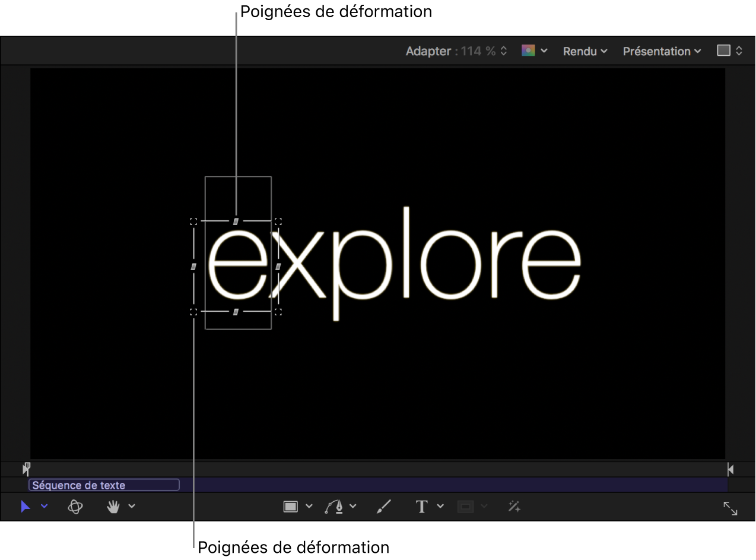This screenshot has width=756, height=560.
Task: Open the Select tool options chevron
Action: [x=45, y=507]
